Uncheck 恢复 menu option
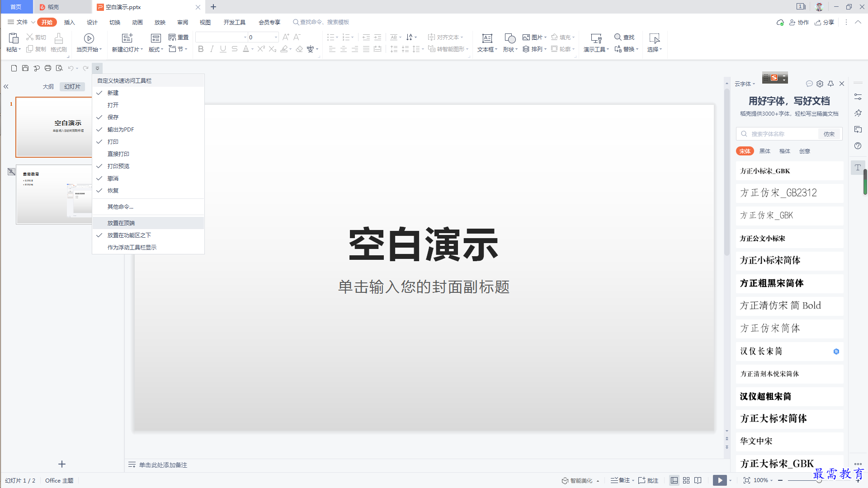 (148, 190)
